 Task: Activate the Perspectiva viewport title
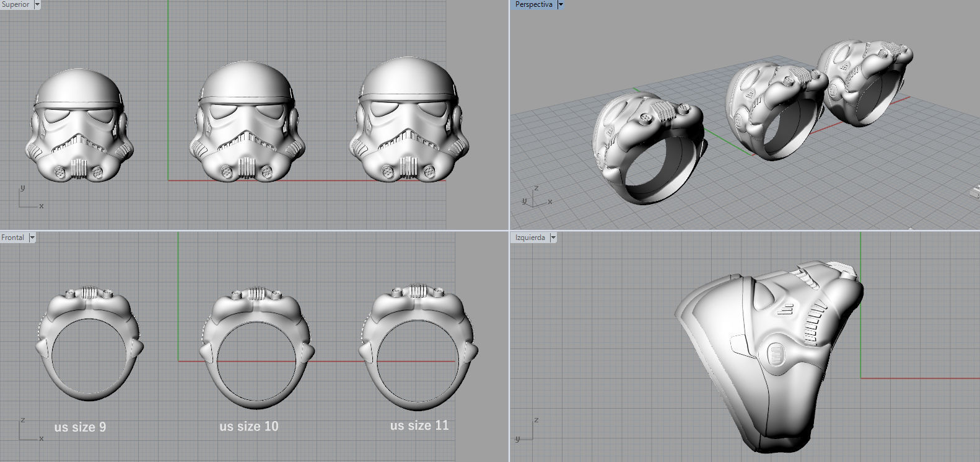(x=533, y=4)
